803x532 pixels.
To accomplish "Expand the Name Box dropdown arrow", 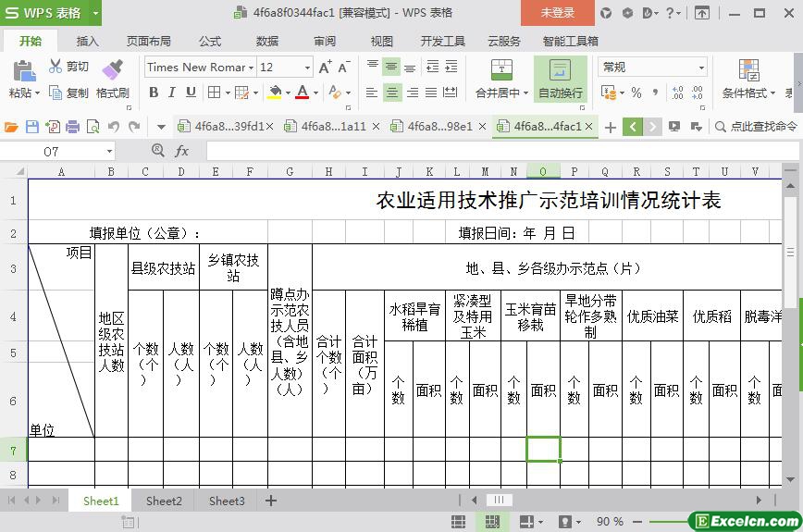I will 109,151.
